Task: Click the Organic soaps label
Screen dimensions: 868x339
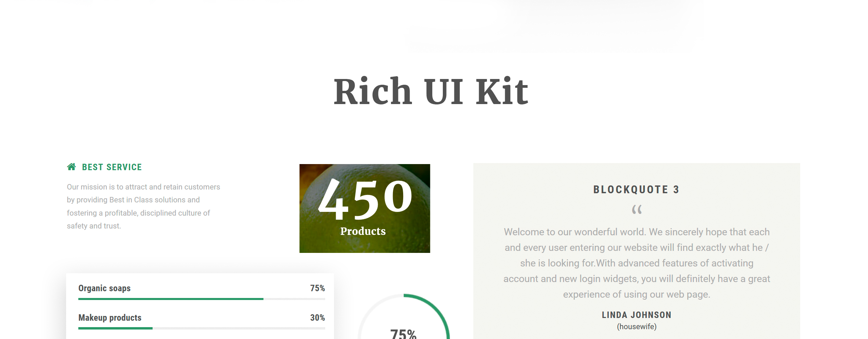Action: pyautogui.click(x=104, y=288)
